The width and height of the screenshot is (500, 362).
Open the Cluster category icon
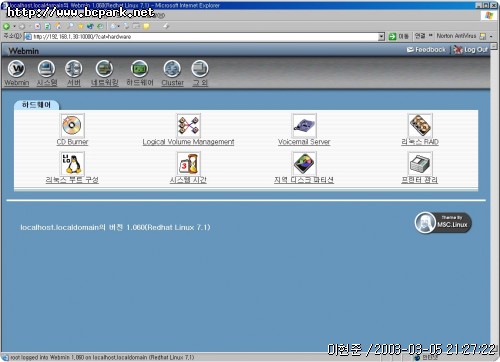pyautogui.click(x=172, y=69)
